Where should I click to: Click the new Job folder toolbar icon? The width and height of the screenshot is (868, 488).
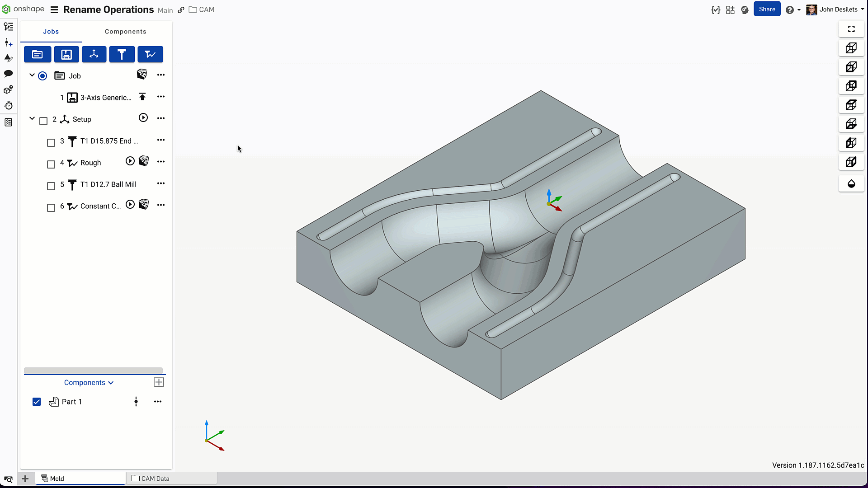38,55
